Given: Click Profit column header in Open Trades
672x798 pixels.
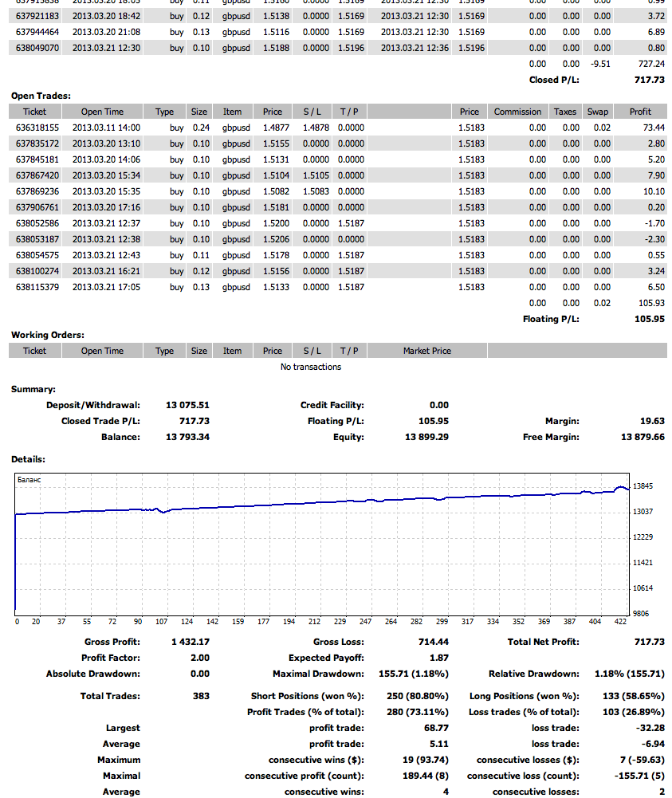Looking at the screenshot, I should pyautogui.click(x=639, y=112).
